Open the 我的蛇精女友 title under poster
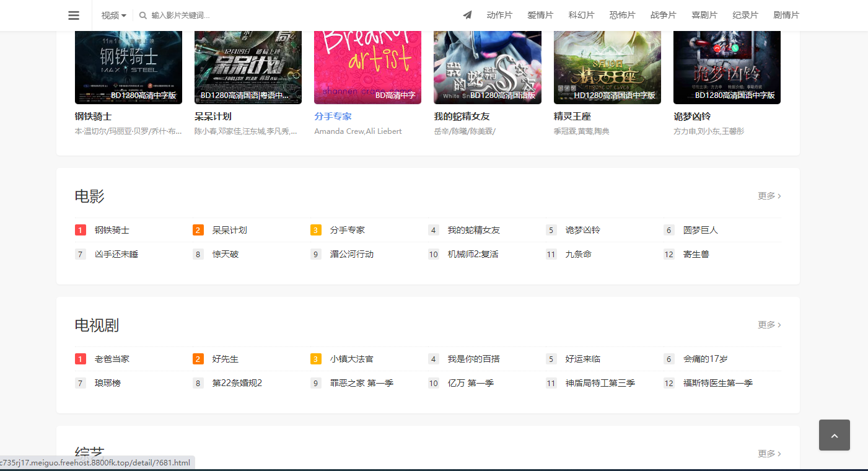The height and width of the screenshot is (471, 868). (x=462, y=116)
